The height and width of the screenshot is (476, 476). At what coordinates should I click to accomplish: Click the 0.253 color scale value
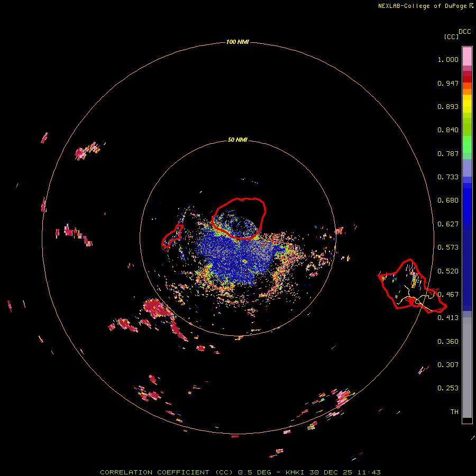pyautogui.click(x=448, y=388)
